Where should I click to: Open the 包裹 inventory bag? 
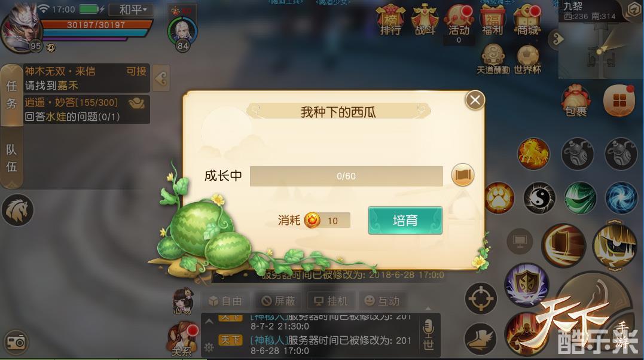(x=576, y=100)
